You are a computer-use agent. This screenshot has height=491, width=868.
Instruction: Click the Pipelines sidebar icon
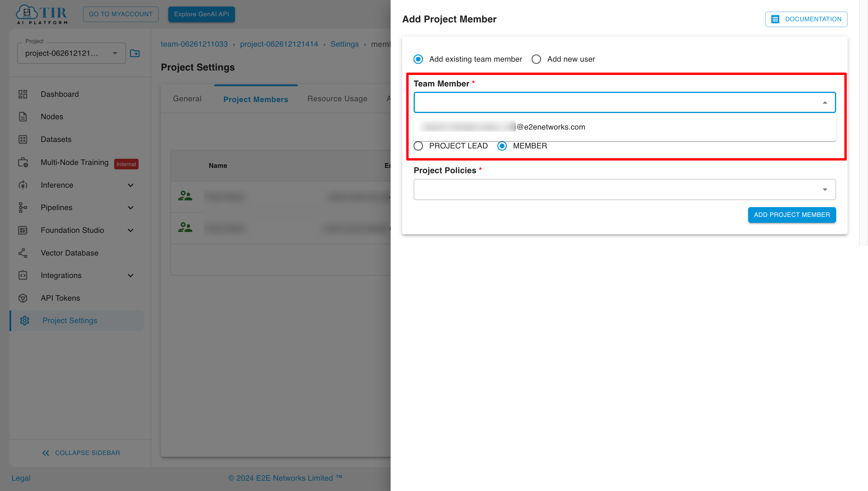(23, 207)
